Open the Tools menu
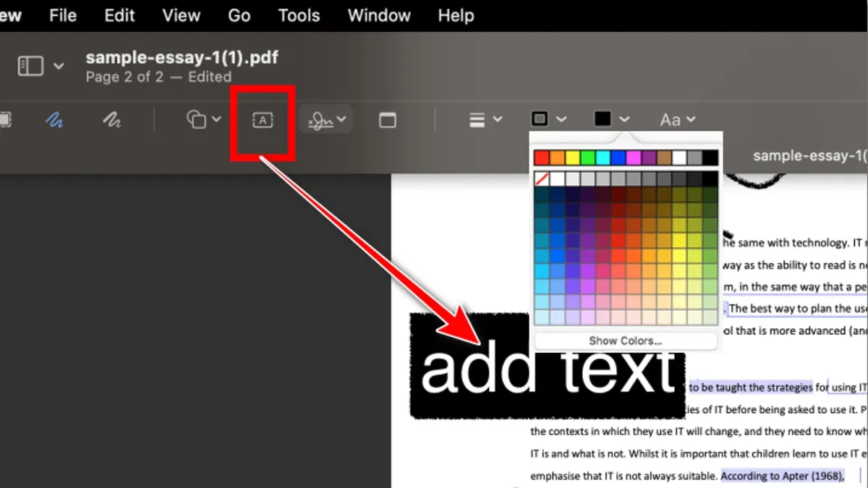The width and height of the screenshot is (868, 488). click(299, 16)
